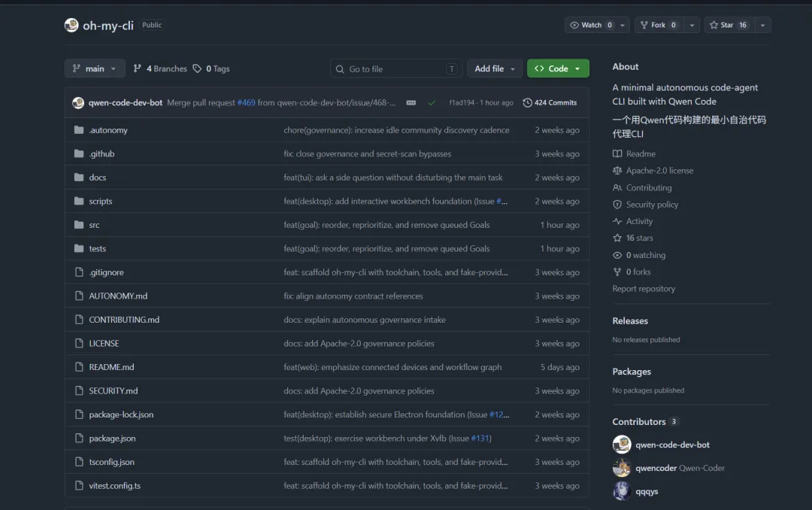Open the Fork options dropdown arrow
Screen dimensions: 812x510
(x=692, y=25)
